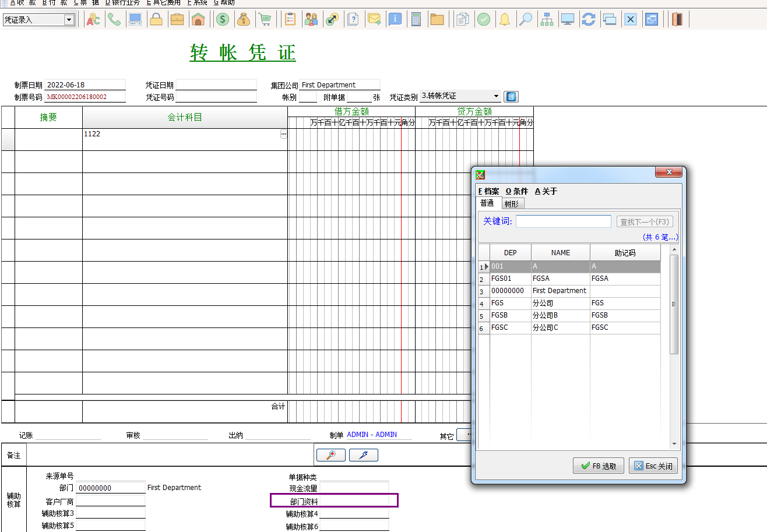Click the money bag toolbar icon
This screenshot has height=532, width=767.
tap(244, 19)
